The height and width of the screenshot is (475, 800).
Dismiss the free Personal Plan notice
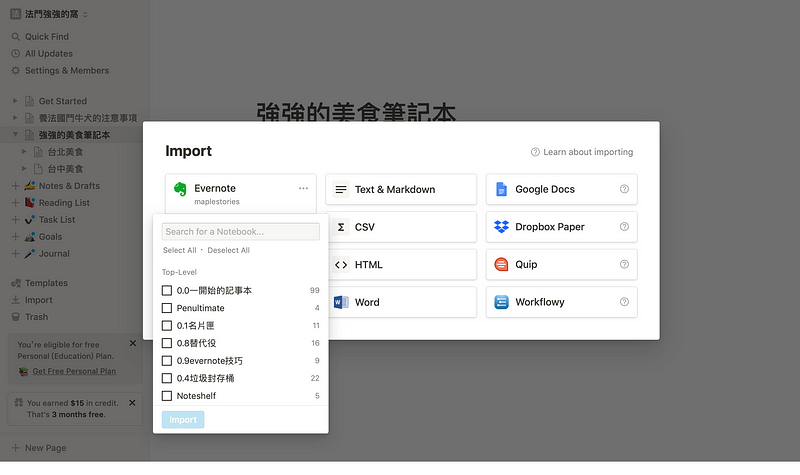pos(133,343)
